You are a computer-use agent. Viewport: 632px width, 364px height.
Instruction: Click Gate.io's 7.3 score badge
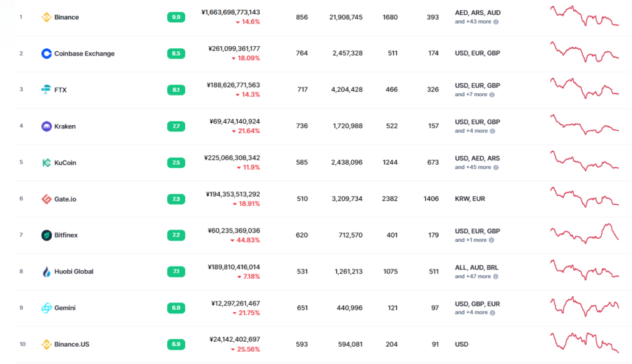click(x=176, y=199)
